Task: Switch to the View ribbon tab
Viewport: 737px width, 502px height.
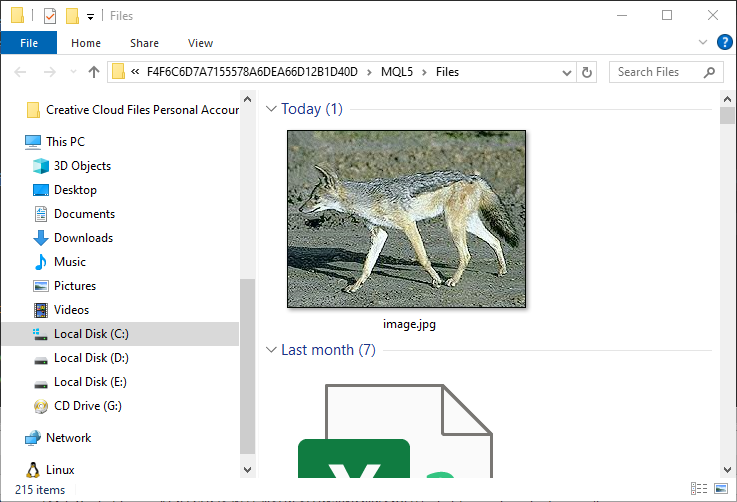Action: pyautogui.click(x=200, y=43)
